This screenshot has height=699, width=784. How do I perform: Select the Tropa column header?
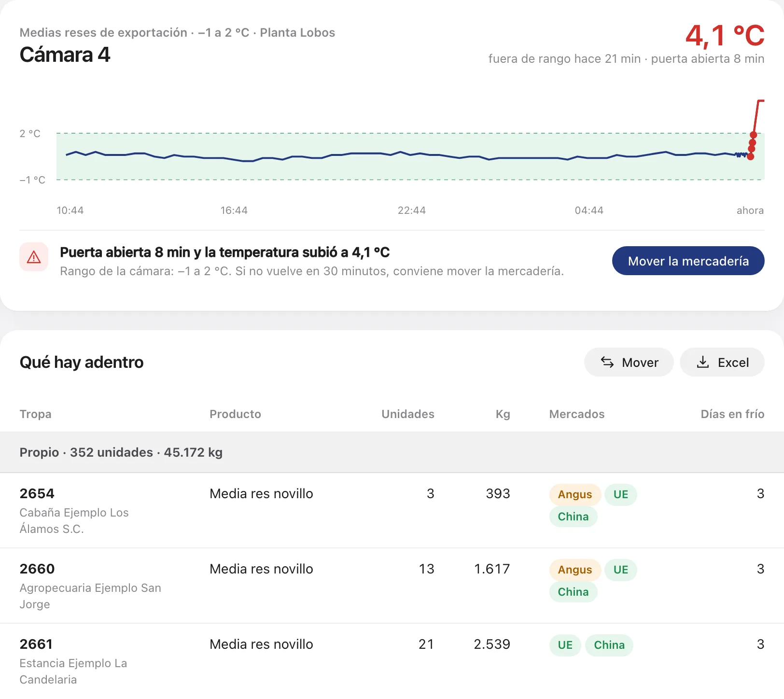[35, 414]
